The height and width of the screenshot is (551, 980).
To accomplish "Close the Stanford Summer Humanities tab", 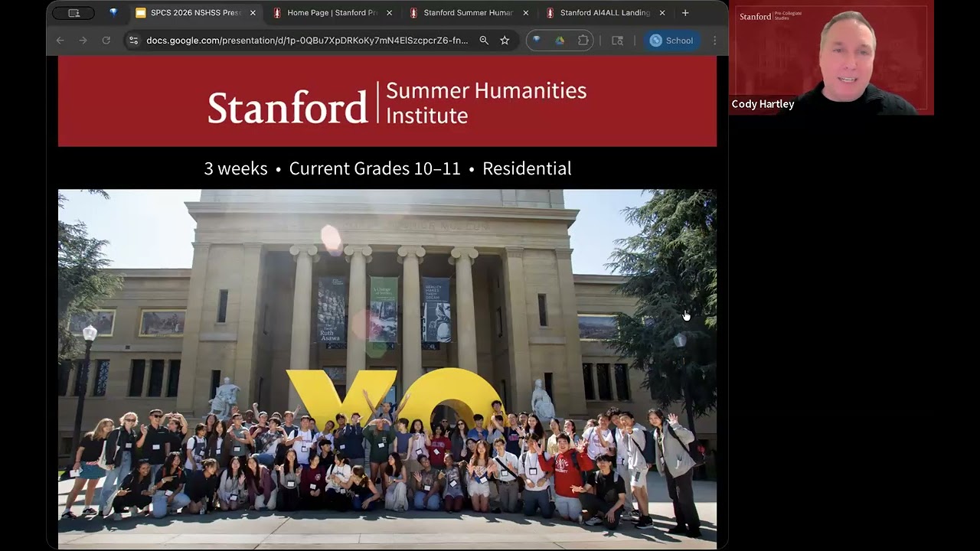I will 525,13.
